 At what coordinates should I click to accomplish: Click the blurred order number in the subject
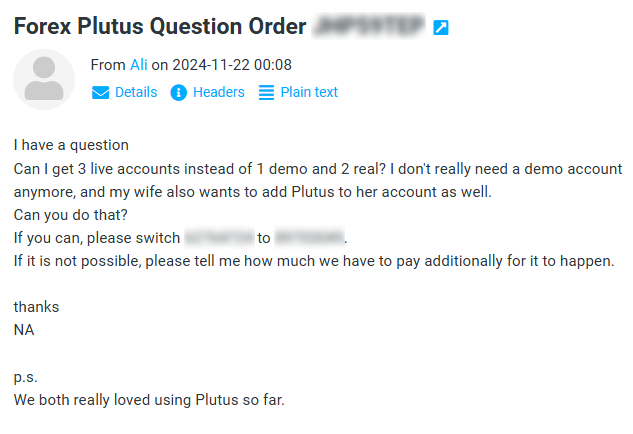369,27
